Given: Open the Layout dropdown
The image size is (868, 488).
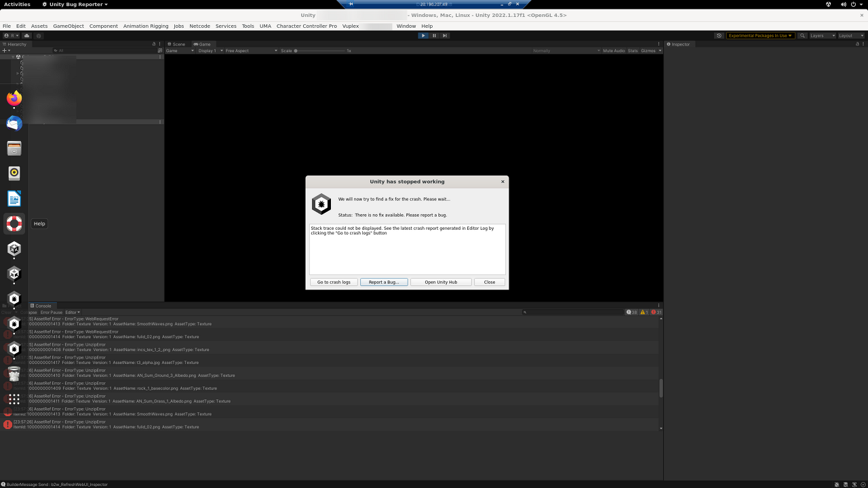Looking at the screenshot, I should pyautogui.click(x=851, y=35).
